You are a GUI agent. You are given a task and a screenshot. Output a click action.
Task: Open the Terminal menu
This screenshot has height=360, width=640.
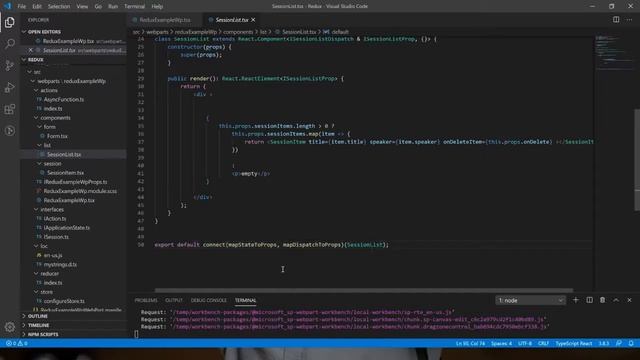[x=134, y=7]
